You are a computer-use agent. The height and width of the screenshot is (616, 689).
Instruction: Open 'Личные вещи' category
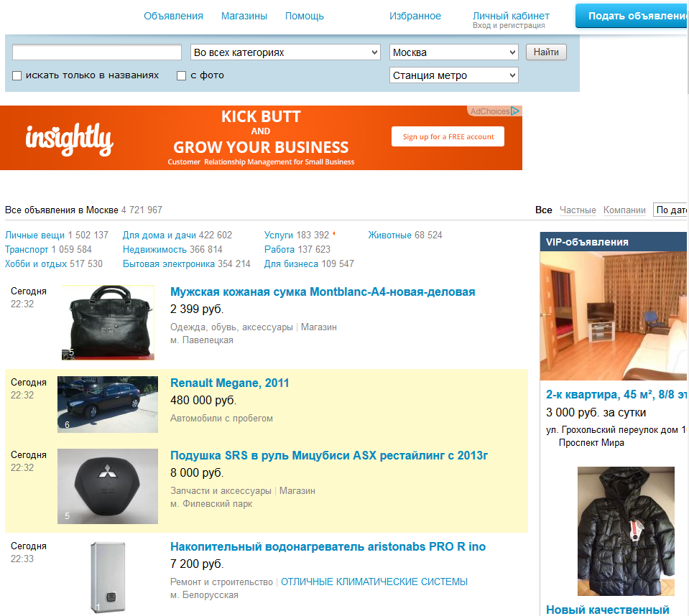34,235
